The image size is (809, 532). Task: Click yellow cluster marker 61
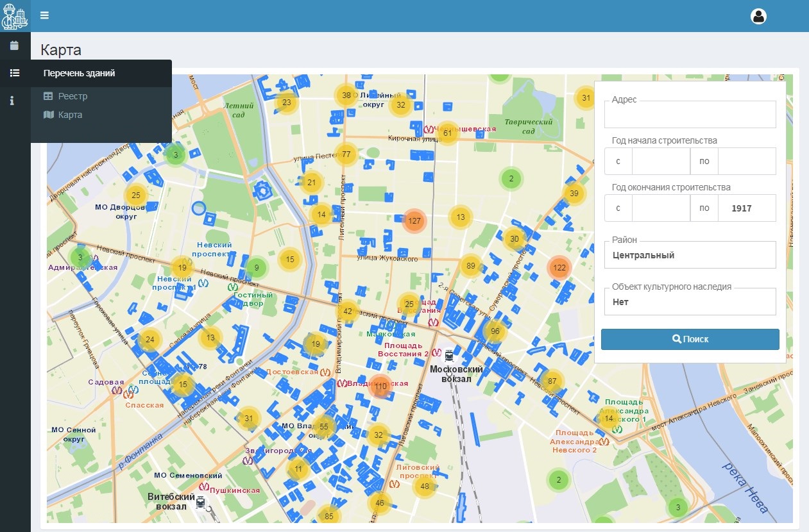pyautogui.click(x=447, y=133)
